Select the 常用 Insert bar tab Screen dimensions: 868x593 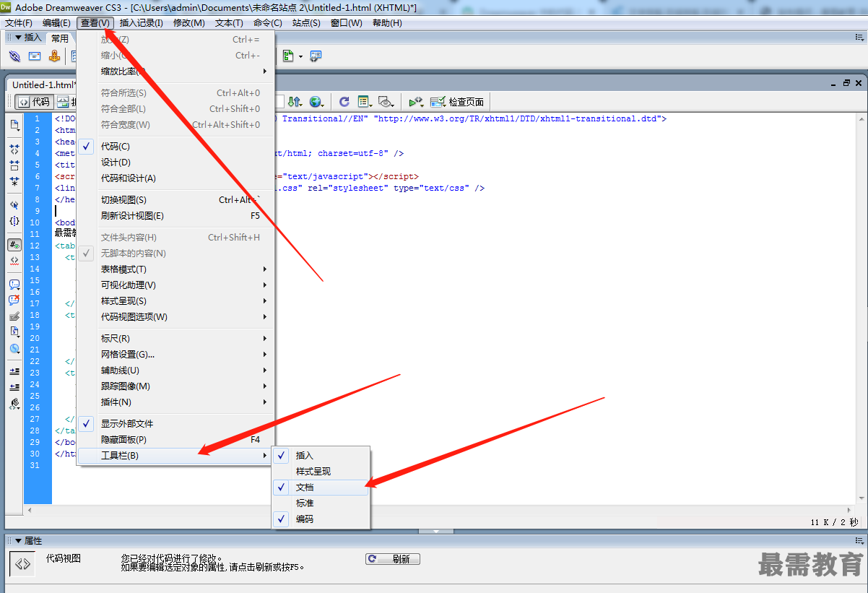60,38
